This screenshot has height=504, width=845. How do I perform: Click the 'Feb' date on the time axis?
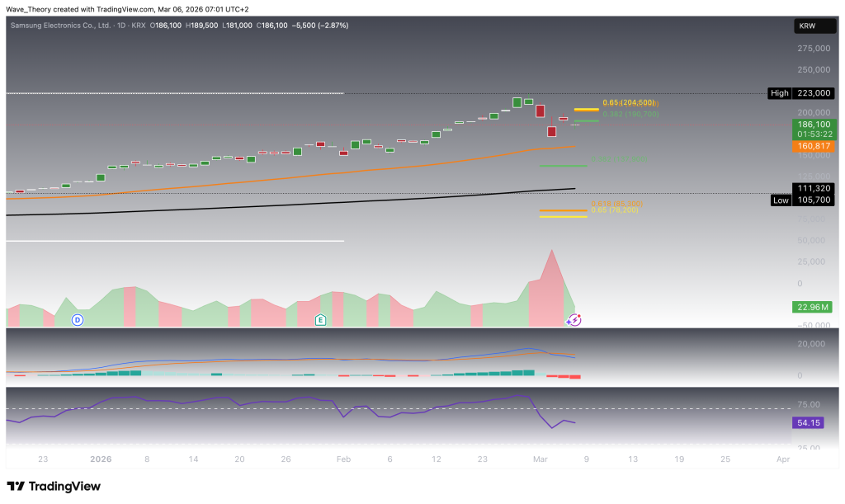(x=343, y=459)
